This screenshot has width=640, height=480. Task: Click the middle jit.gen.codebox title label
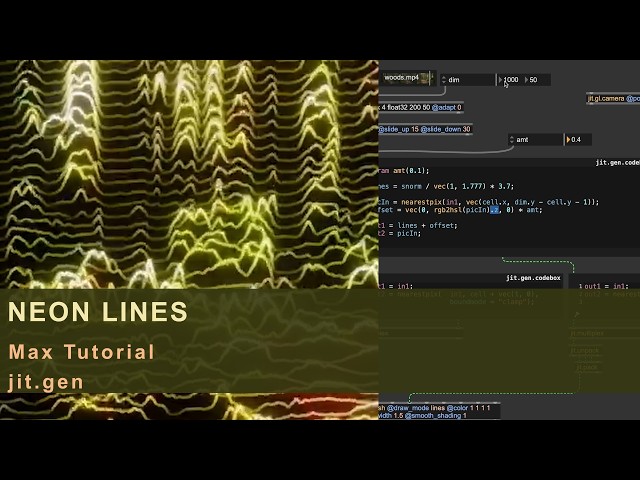[x=533, y=278]
